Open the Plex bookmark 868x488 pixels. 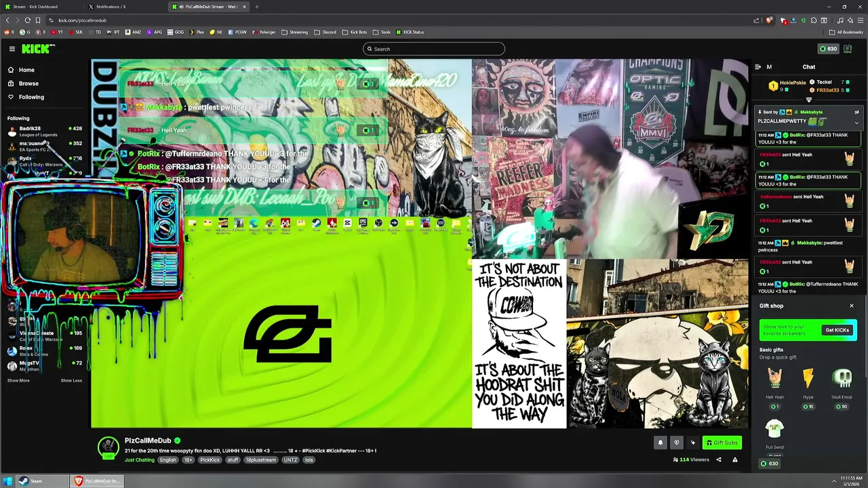pyautogui.click(x=197, y=32)
